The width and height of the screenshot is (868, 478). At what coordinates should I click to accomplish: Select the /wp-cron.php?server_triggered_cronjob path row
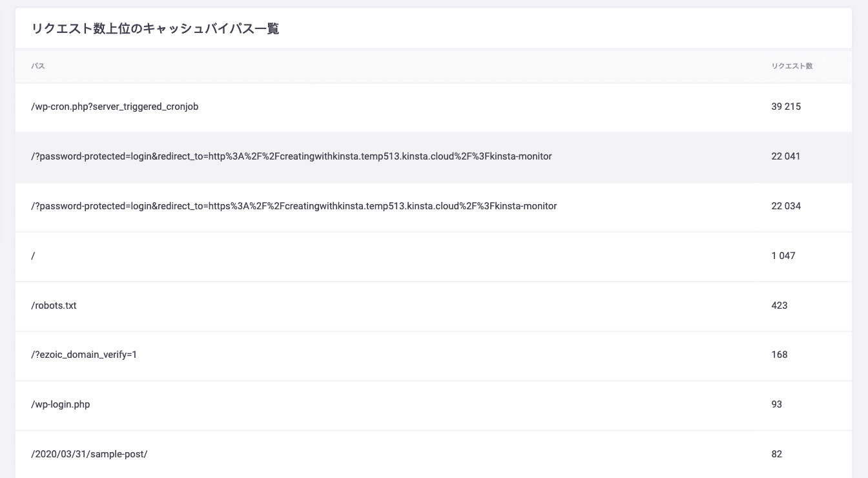tap(114, 107)
